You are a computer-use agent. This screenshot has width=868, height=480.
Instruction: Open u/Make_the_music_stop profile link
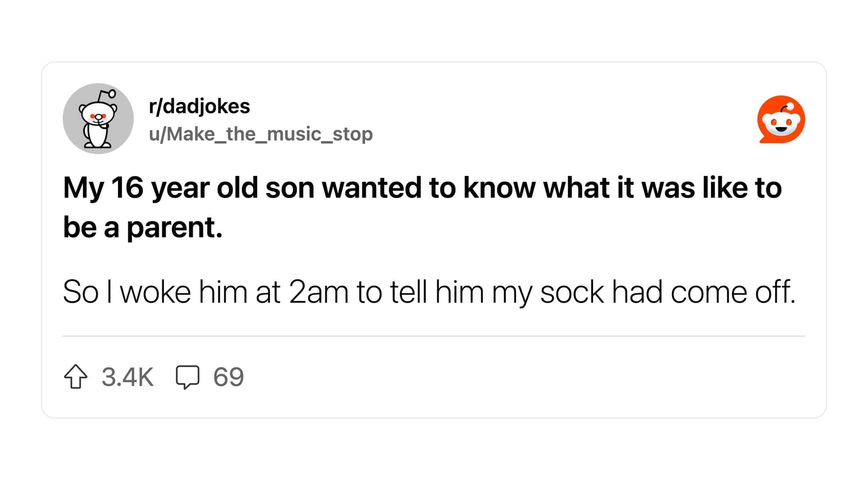(x=261, y=134)
